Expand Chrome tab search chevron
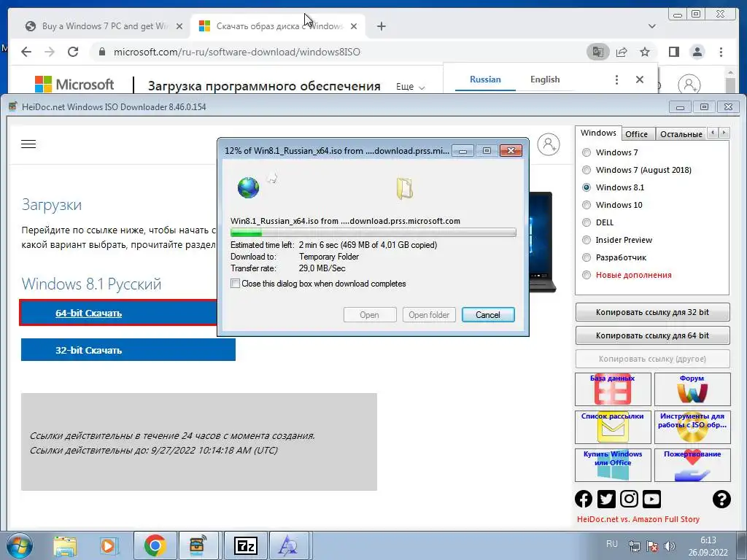Screen dimensions: 747x560 pos(651,26)
